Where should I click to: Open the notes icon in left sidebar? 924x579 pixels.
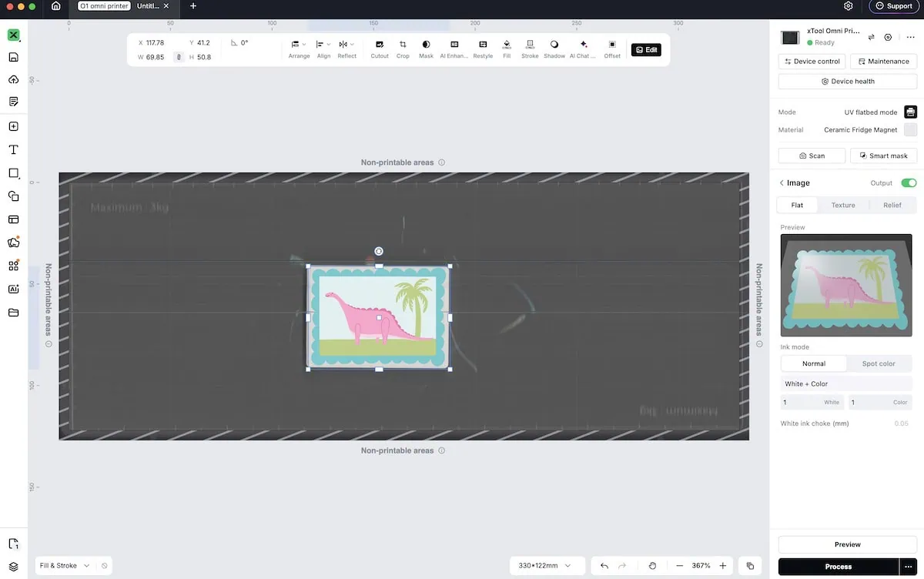click(13, 102)
